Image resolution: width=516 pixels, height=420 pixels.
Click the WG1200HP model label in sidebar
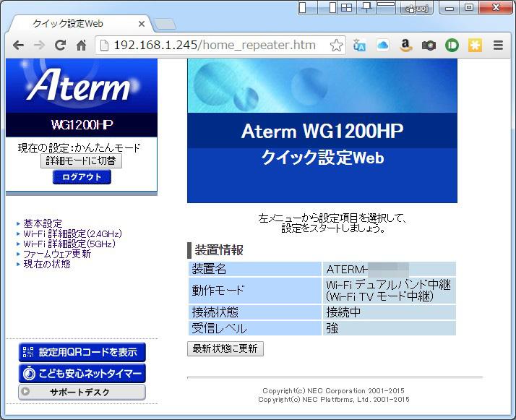tap(82, 125)
